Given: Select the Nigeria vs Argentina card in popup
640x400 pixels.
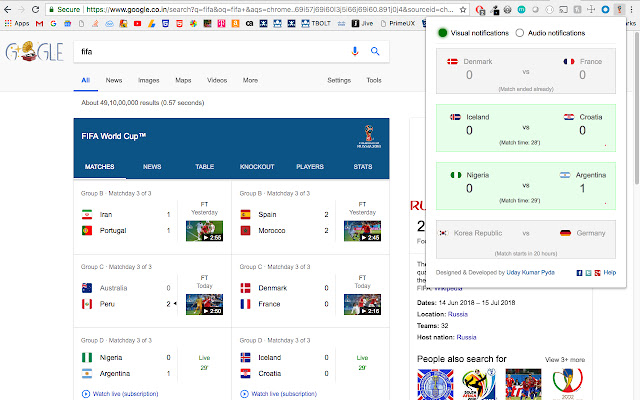Looking at the screenshot, I should point(526,186).
